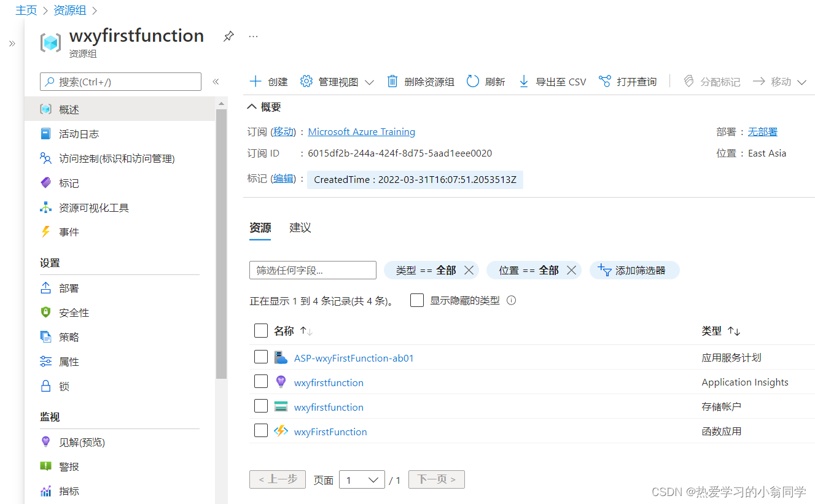Click the 上一步 previous page button
The height and width of the screenshot is (504, 815).
pos(278,479)
